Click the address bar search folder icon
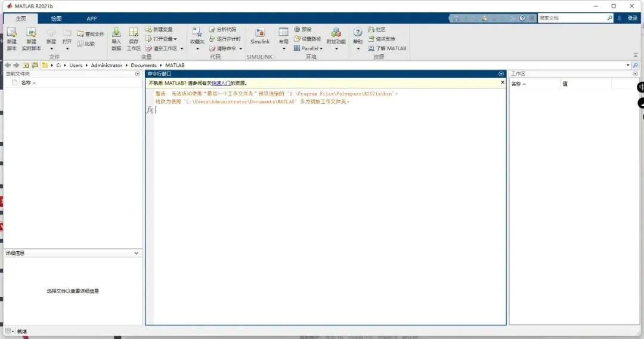Image resolution: width=644 pixels, height=339 pixels. 636,65
